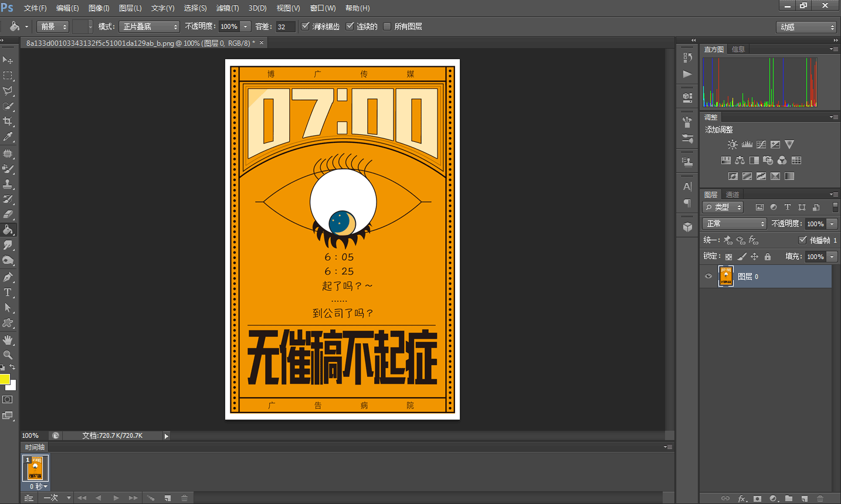Select the Rectangular Marquee tool

point(8,76)
